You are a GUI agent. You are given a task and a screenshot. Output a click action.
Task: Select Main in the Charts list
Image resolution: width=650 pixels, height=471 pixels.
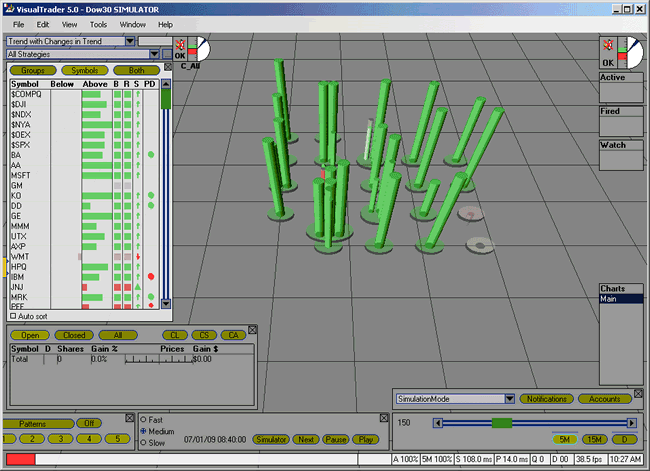pyautogui.click(x=621, y=299)
